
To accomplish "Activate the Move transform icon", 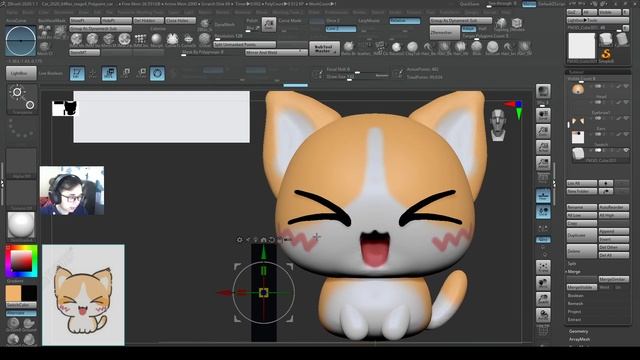I will pyautogui.click(x=109, y=73).
